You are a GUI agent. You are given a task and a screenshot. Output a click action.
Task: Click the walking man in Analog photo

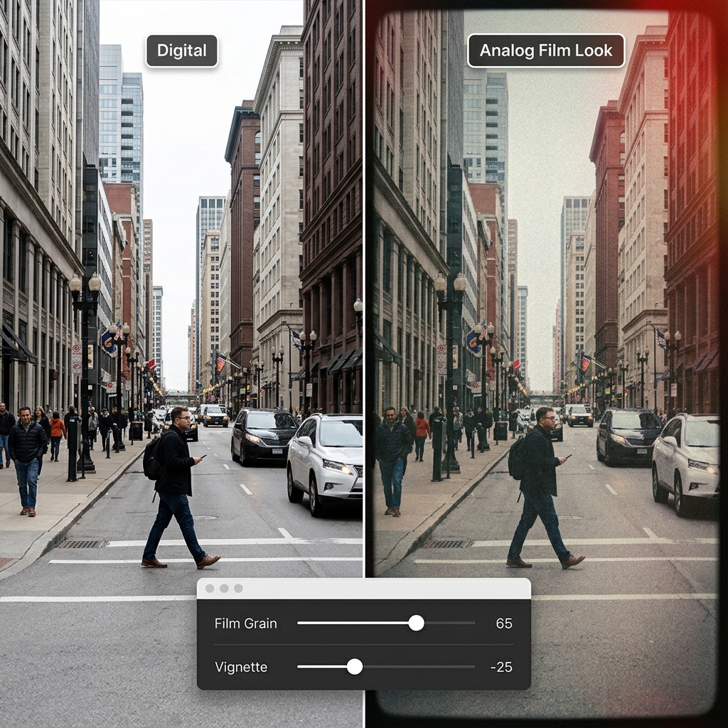(x=540, y=483)
